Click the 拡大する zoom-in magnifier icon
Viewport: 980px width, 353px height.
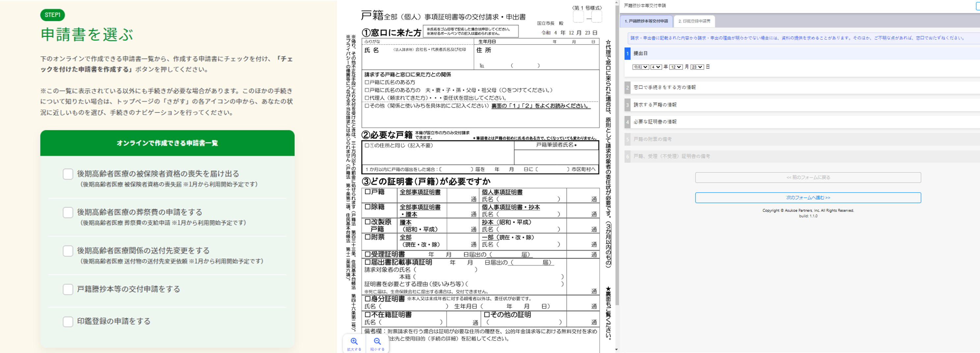click(354, 341)
